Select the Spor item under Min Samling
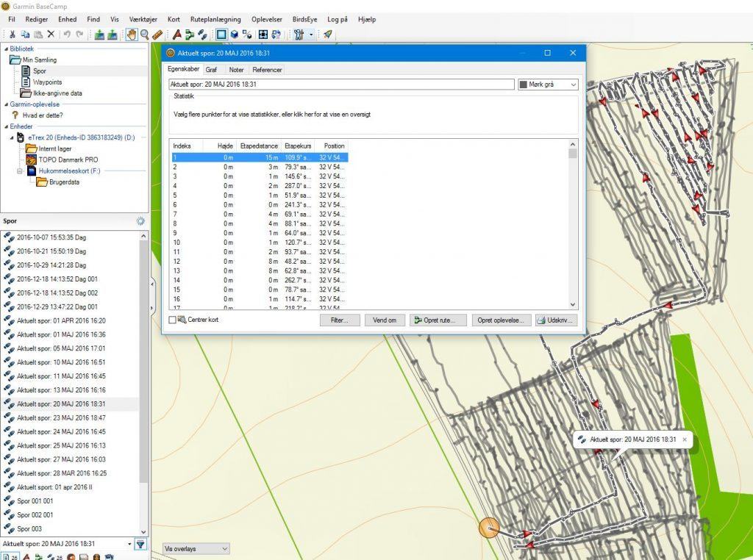Image resolution: width=753 pixels, height=560 pixels. click(x=40, y=71)
